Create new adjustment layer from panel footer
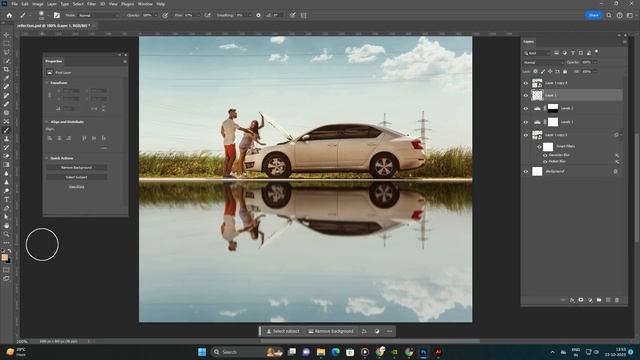 tap(590, 300)
